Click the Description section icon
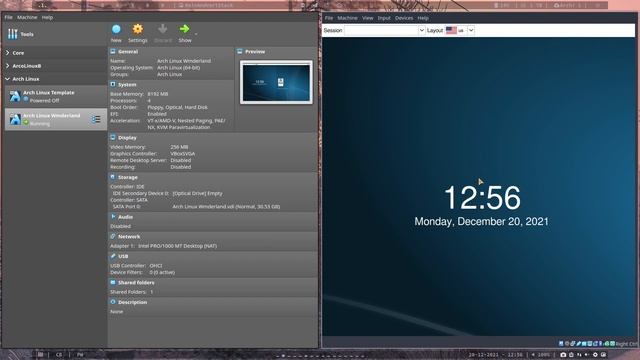The image size is (640, 360). [x=113, y=302]
